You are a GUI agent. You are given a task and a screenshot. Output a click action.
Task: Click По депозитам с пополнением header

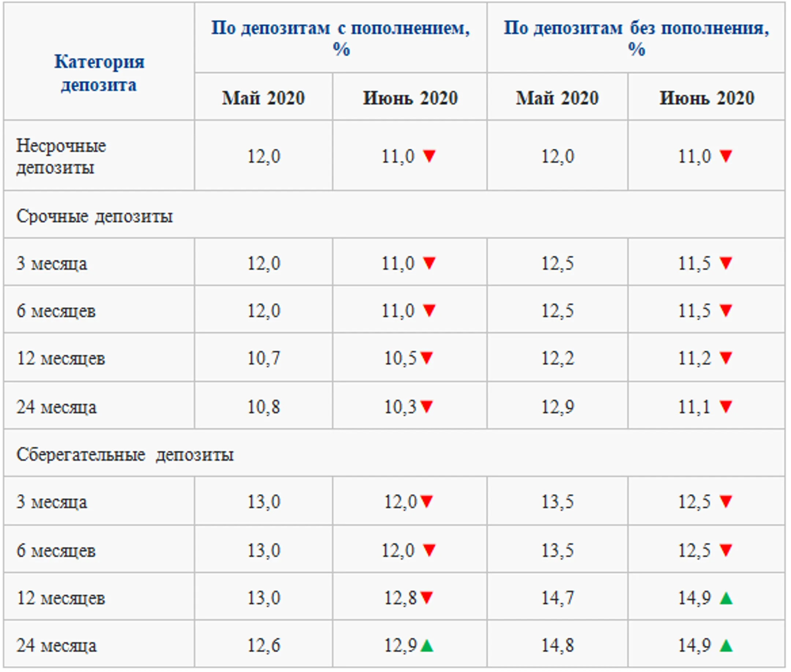(x=341, y=38)
